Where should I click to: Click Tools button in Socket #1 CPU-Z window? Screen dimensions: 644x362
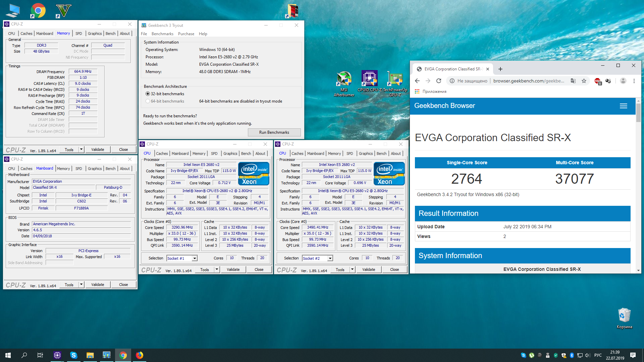tap(205, 269)
